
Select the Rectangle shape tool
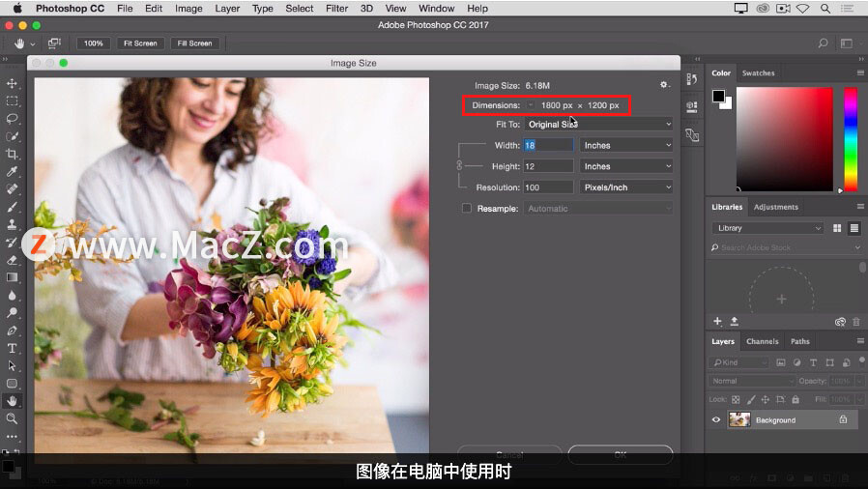click(x=12, y=384)
